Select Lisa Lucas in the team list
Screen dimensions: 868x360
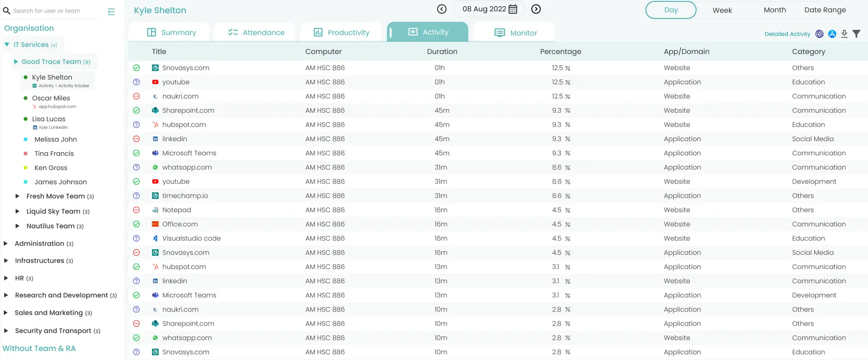tap(49, 119)
